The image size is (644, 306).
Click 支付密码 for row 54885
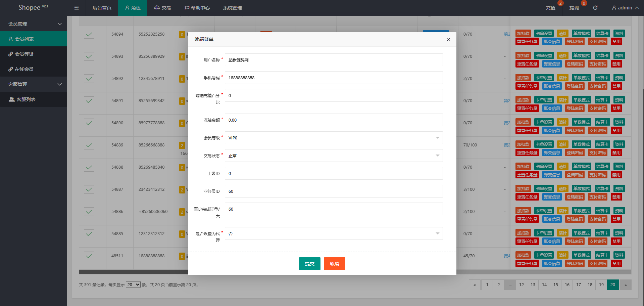point(597,241)
